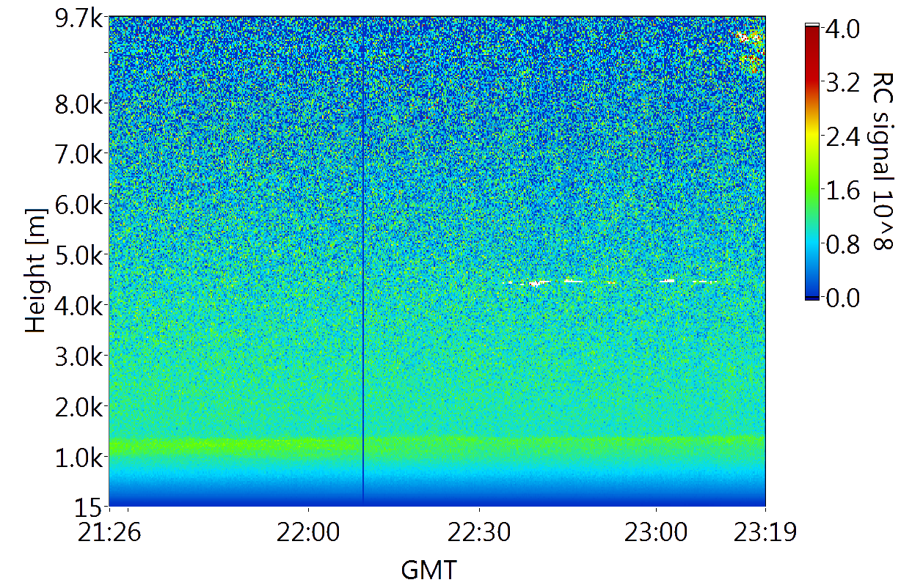Click the dark vertical data gap line
This screenshot has height=588, width=923.
[x=363, y=293]
